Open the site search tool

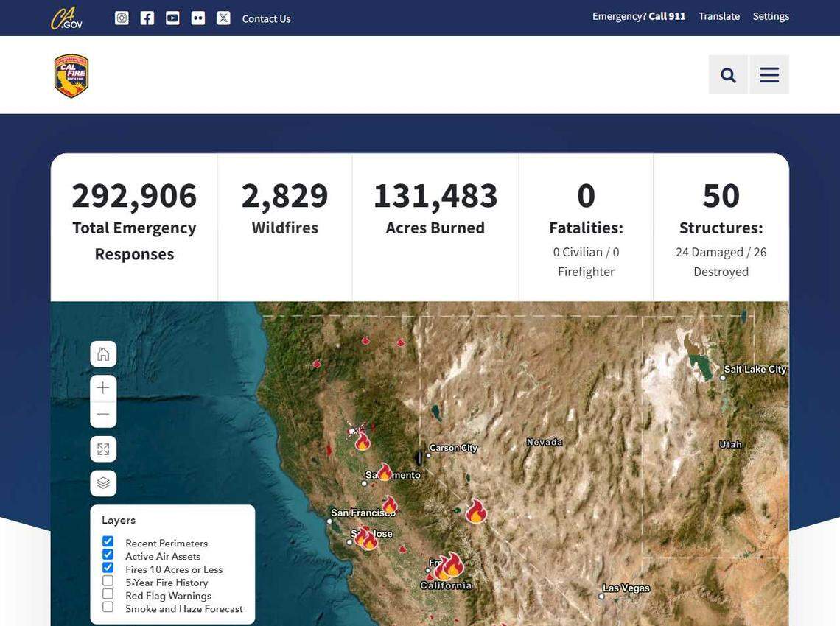(x=727, y=74)
